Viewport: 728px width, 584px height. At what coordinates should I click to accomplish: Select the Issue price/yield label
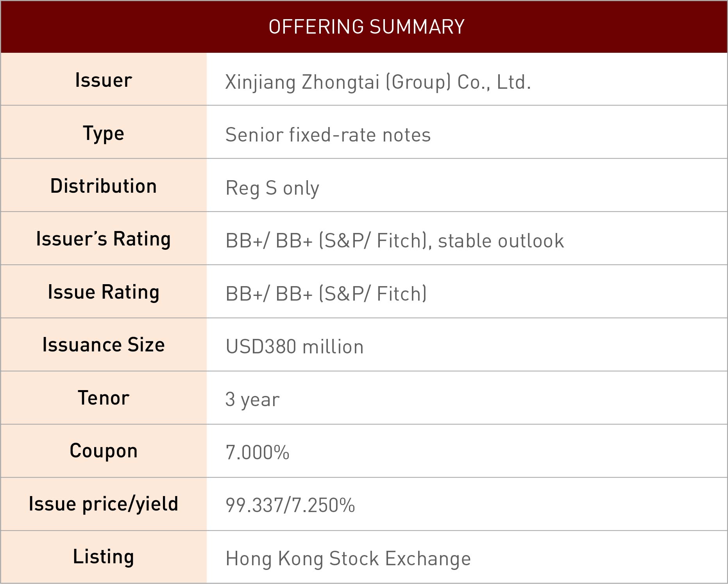click(x=104, y=504)
